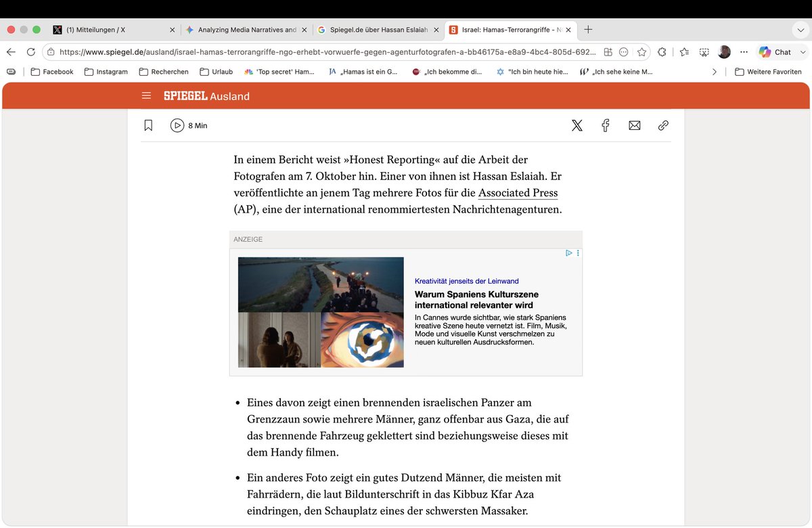This screenshot has width=812, height=528.
Task: Open the "Ich bin heute hie... bookmark
Action: (532, 72)
